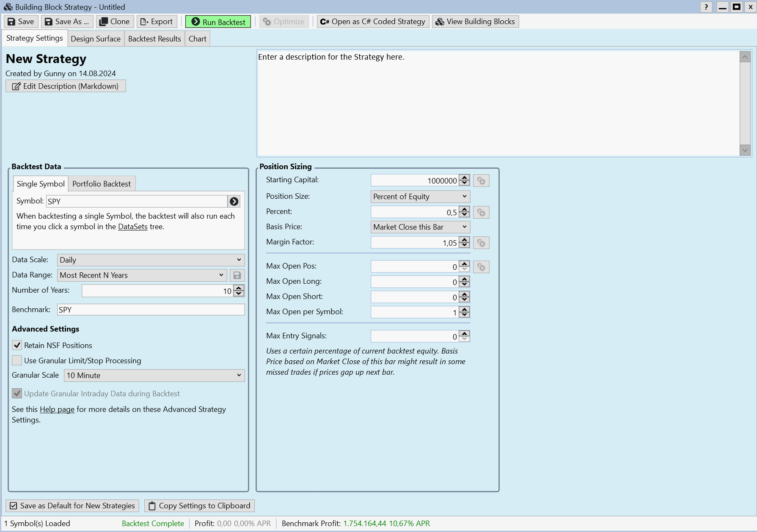Switch to the Strategy Settings tab

coord(35,38)
